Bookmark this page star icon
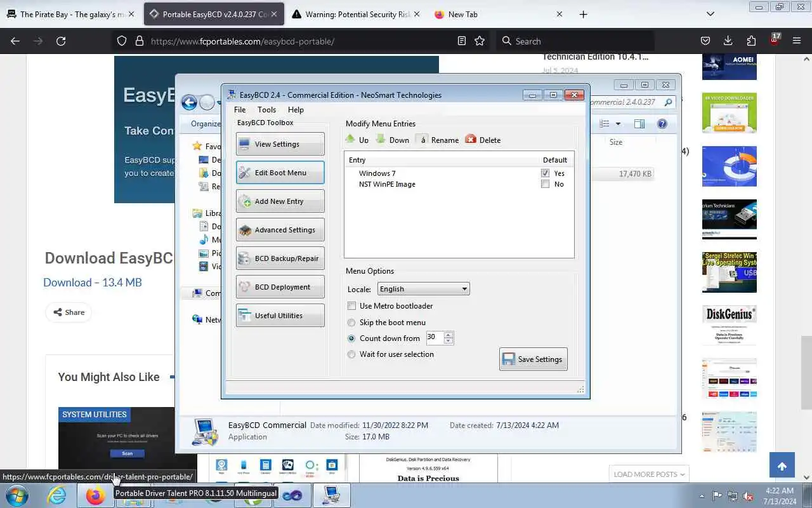The width and height of the screenshot is (812, 508). [480, 41]
